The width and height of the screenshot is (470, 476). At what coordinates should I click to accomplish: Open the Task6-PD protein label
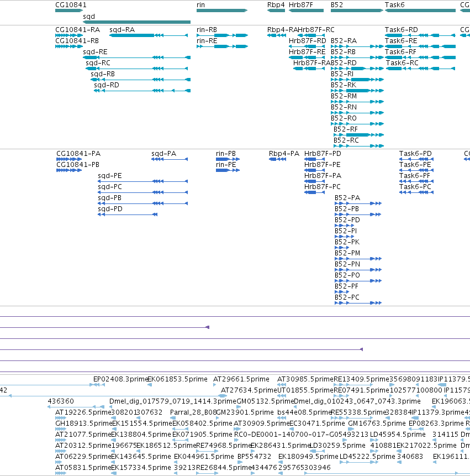tap(415, 153)
